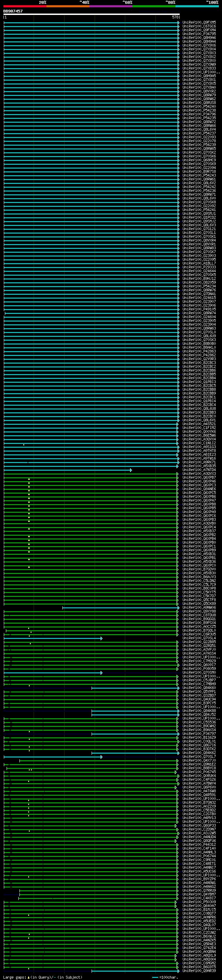Select hit label UniRef100_Q7G121
Image resolution: width=222 pixels, height=980 pixels.
coord(199,229)
